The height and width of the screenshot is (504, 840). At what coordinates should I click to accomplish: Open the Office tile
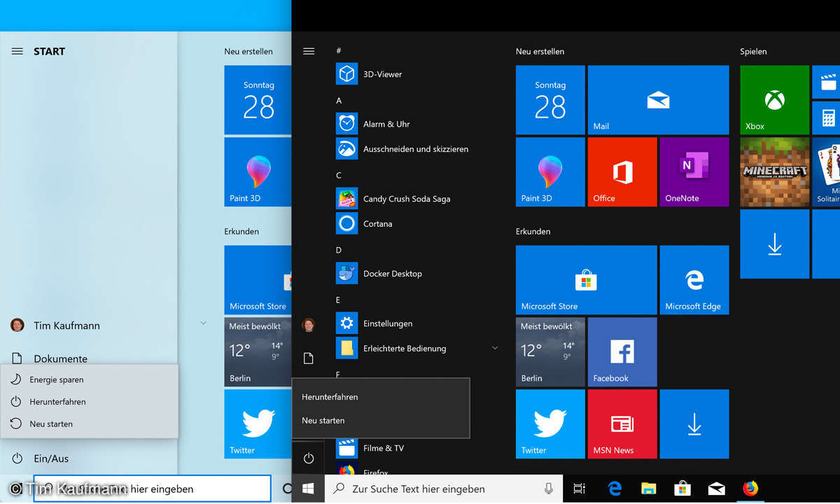622,172
